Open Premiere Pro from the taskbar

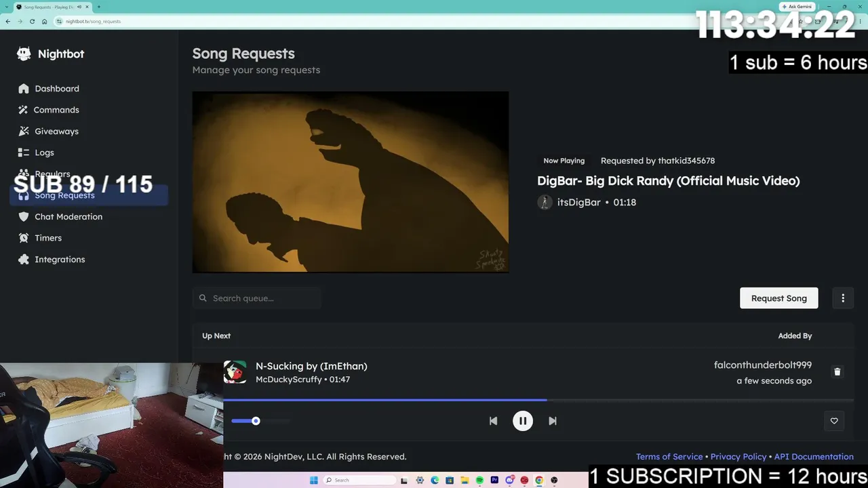pos(494,481)
